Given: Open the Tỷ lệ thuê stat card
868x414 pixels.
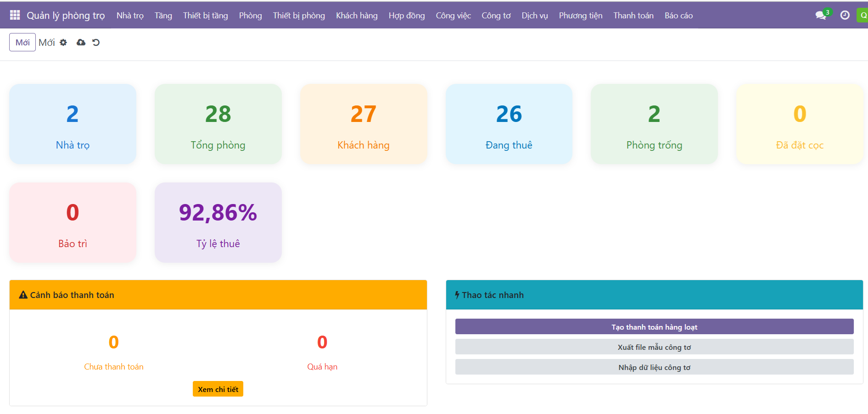Looking at the screenshot, I should point(218,222).
